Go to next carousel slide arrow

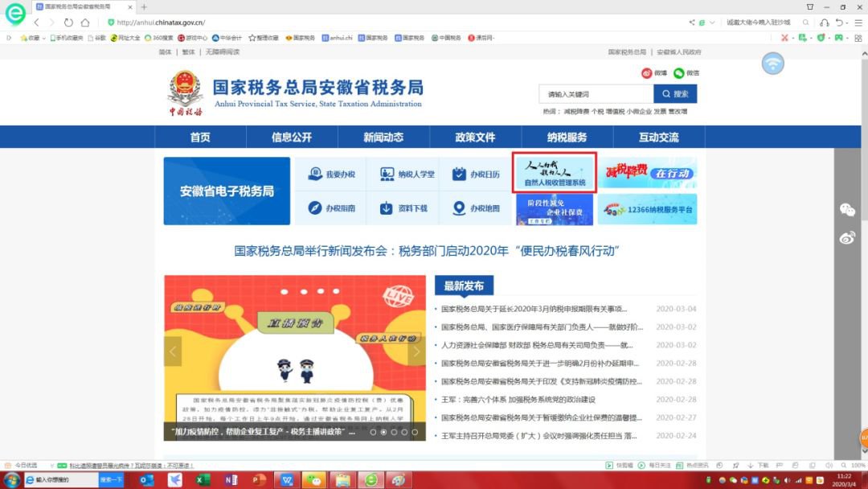click(x=416, y=351)
